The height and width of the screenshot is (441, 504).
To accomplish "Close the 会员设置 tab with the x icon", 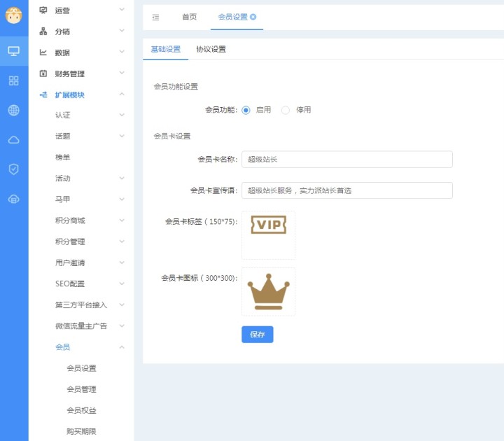I will pyautogui.click(x=253, y=17).
